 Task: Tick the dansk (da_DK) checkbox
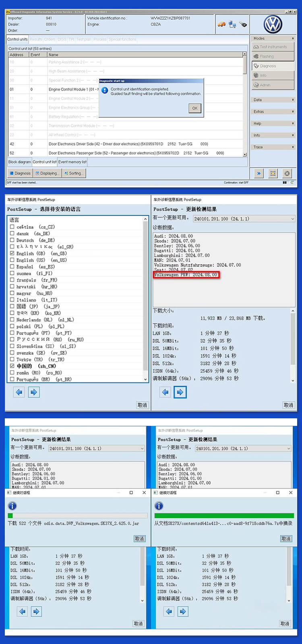click(12, 233)
